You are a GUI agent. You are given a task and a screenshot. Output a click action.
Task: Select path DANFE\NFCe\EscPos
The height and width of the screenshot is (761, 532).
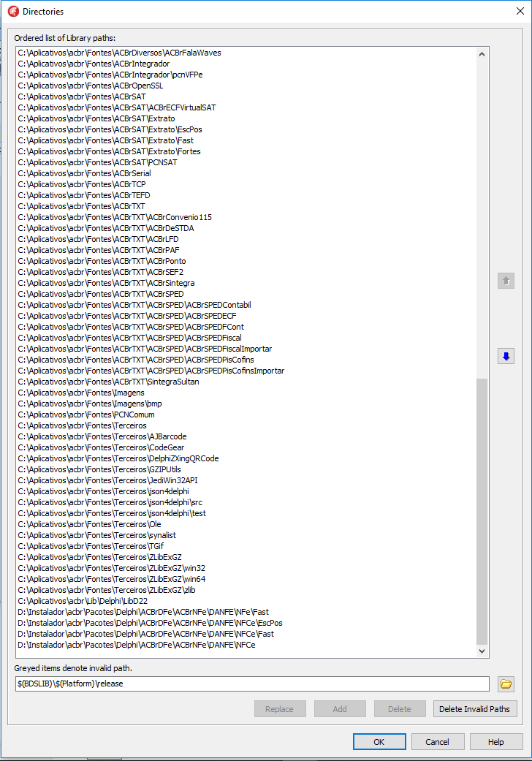(x=150, y=623)
